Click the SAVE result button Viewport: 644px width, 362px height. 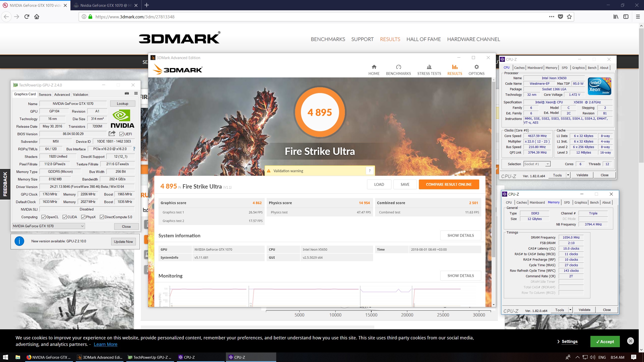405,184
